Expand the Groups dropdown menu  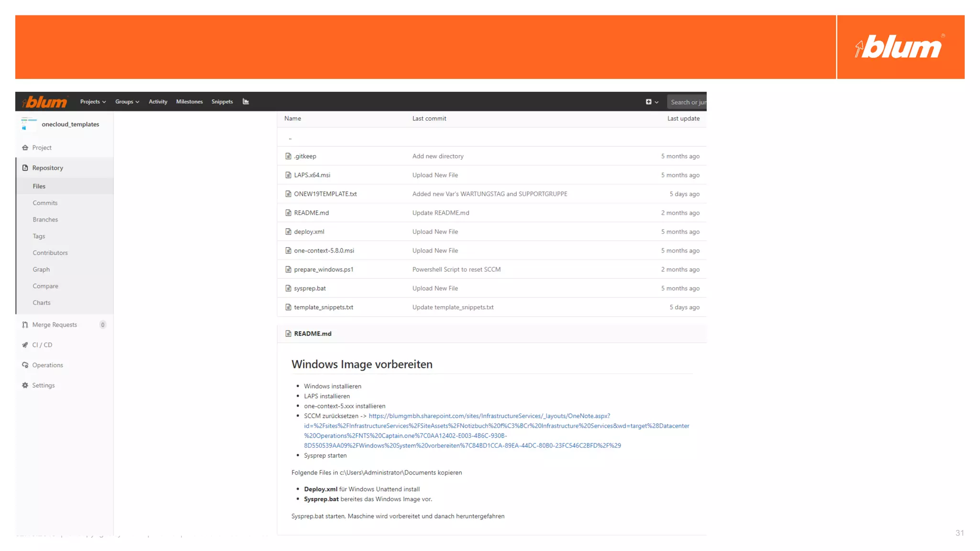tap(127, 102)
